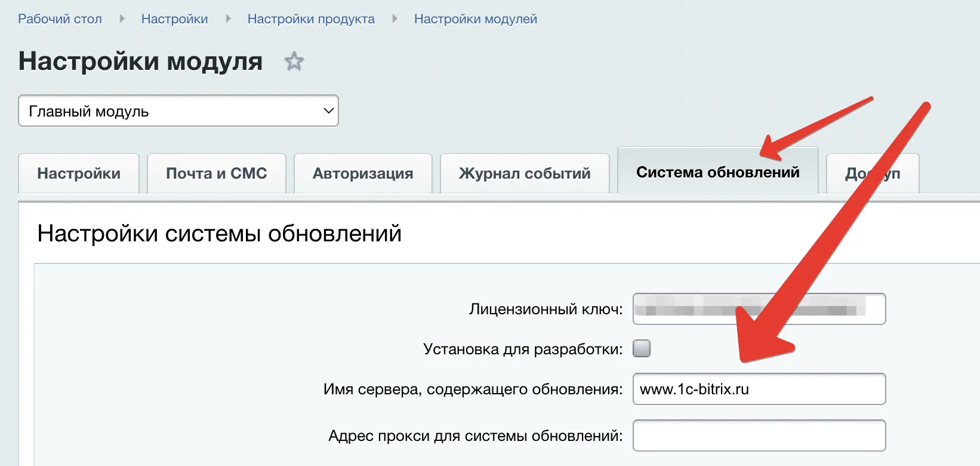Click breadcrumb arrow after Рабочий стол
Image resolution: width=980 pixels, height=466 pixels.
point(122,19)
